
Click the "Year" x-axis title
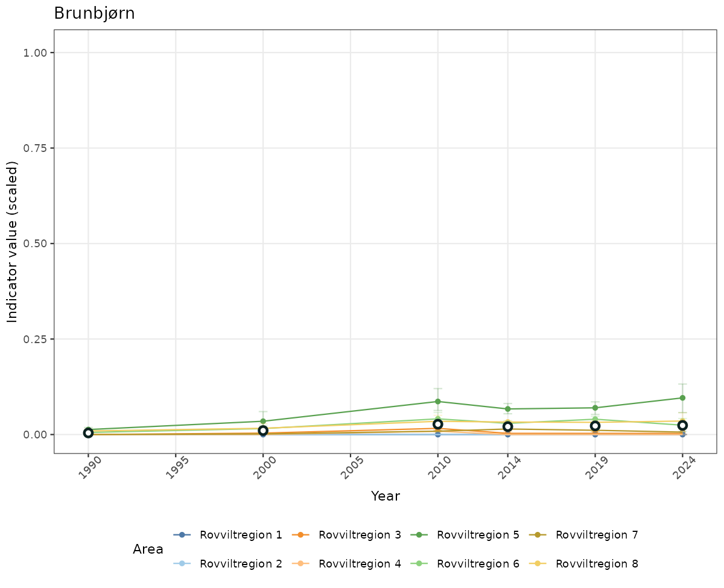385,496
